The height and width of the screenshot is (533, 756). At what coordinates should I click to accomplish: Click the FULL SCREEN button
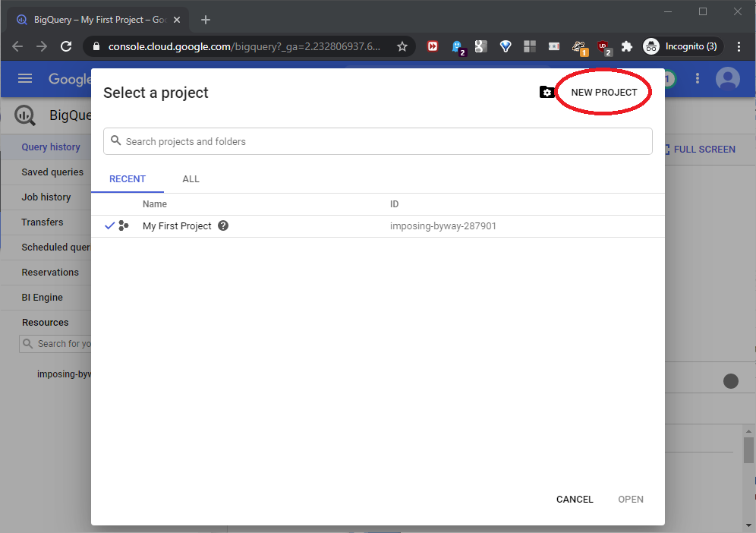[700, 150]
